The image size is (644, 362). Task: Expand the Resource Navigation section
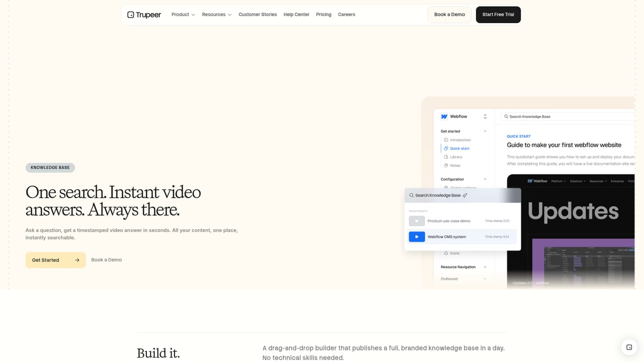(463, 267)
